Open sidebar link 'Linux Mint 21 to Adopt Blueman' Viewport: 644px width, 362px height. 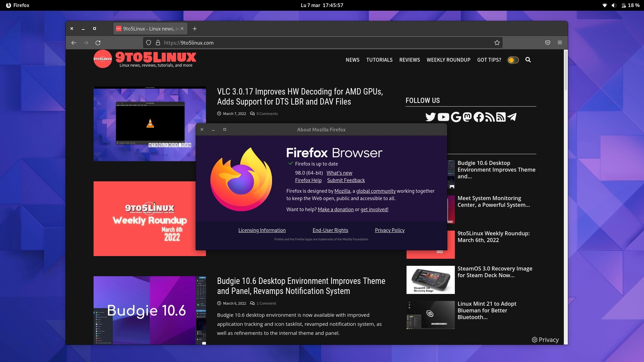tap(487, 310)
